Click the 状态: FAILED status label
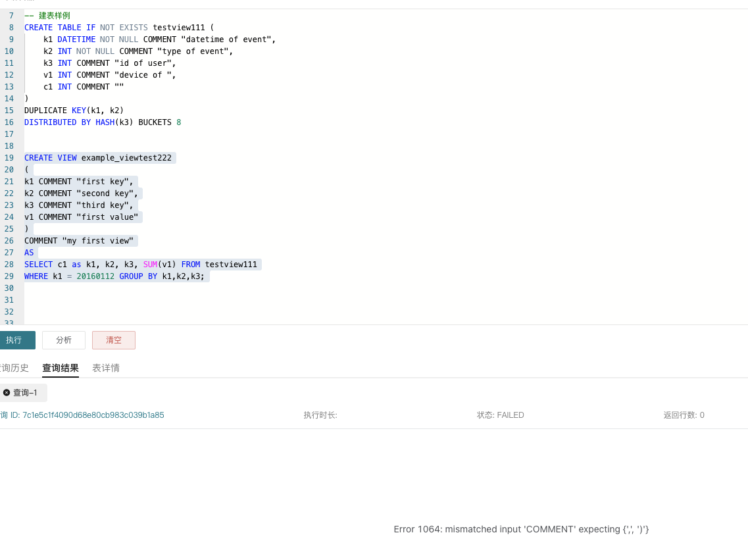The image size is (748, 560). 500,415
